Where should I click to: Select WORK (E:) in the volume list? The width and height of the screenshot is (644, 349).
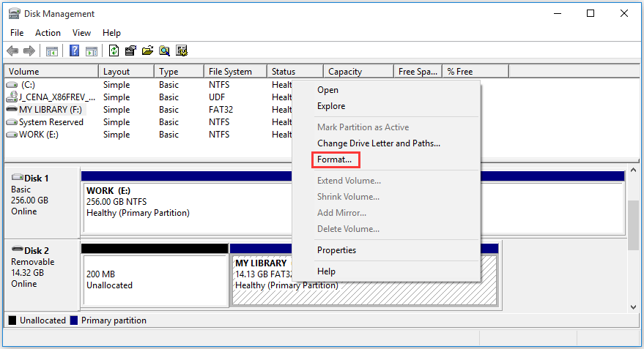(149, 135)
